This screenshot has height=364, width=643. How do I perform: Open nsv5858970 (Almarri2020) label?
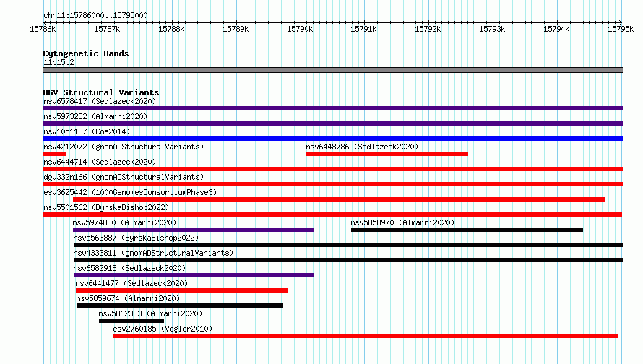402,222
